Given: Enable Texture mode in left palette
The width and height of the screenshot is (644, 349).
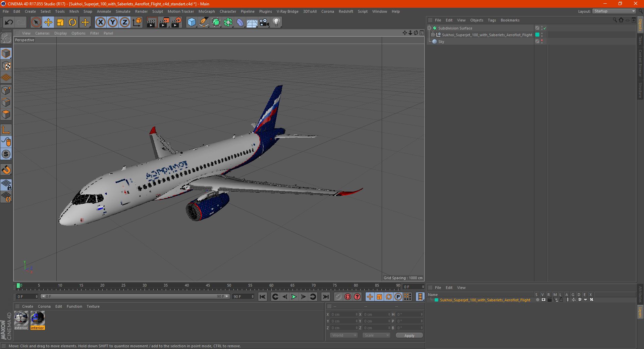Looking at the screenshot, I should click(6, 66).
